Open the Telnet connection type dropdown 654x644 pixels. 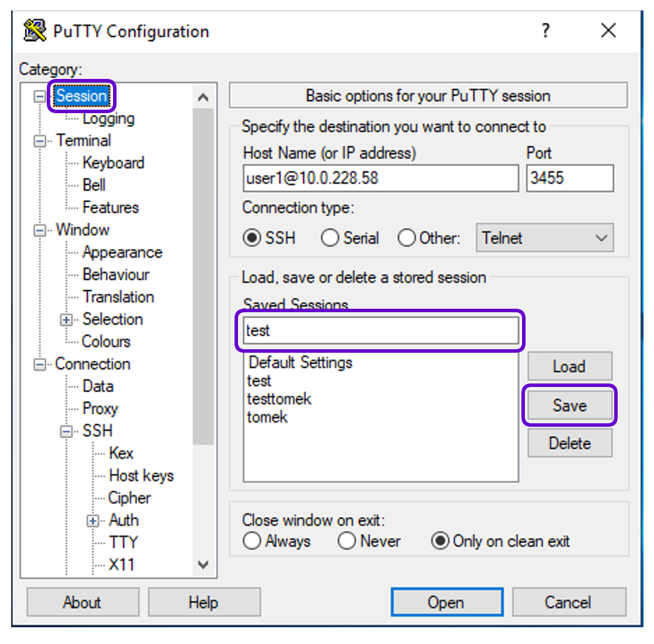[x=544, y=238]
